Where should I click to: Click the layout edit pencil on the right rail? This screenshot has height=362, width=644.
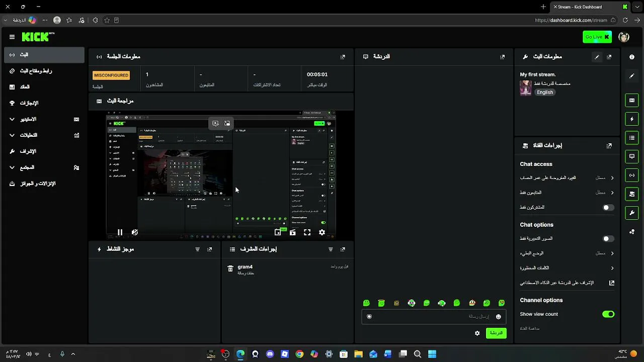[x=632, y=76]
